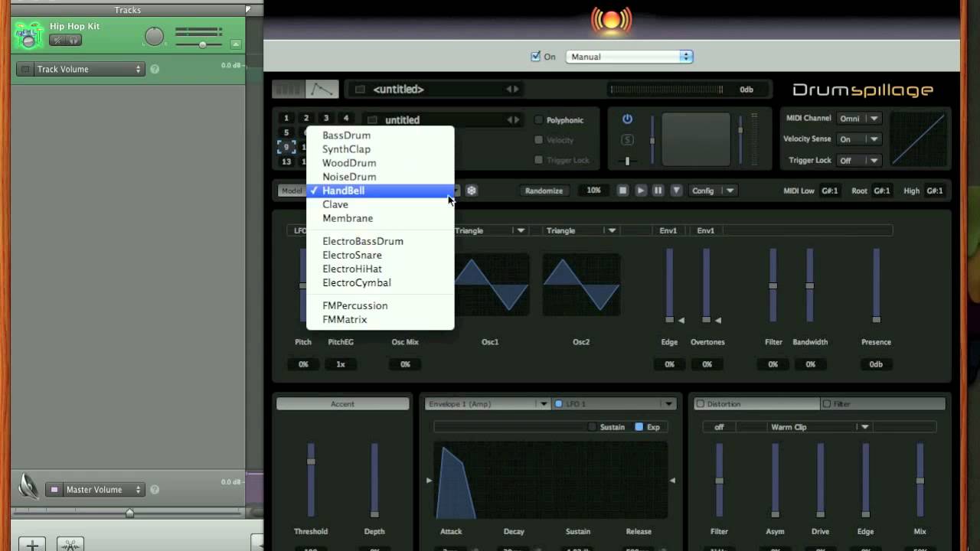This screenshot has height=551, width=980.
Task: Click the plus button to add track
Action: (32, 545)
